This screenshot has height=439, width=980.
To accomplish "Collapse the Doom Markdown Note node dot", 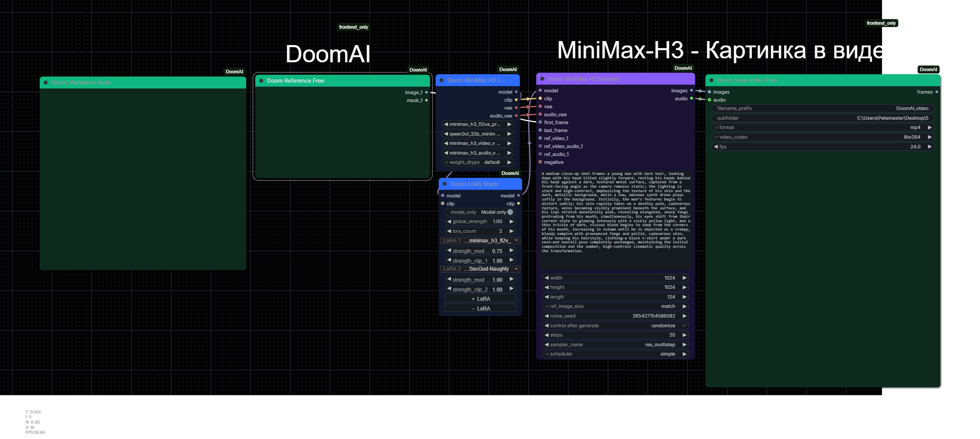I will pos(45,83).
